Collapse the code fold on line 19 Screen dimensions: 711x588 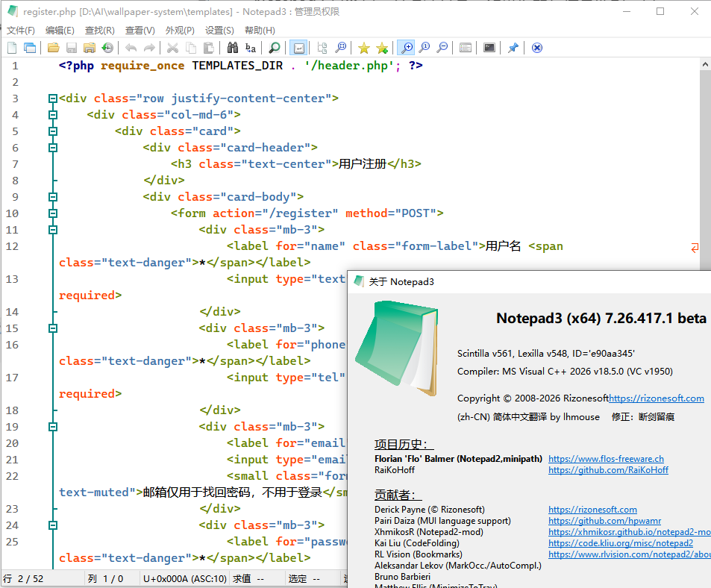click(x=51, y=426)
